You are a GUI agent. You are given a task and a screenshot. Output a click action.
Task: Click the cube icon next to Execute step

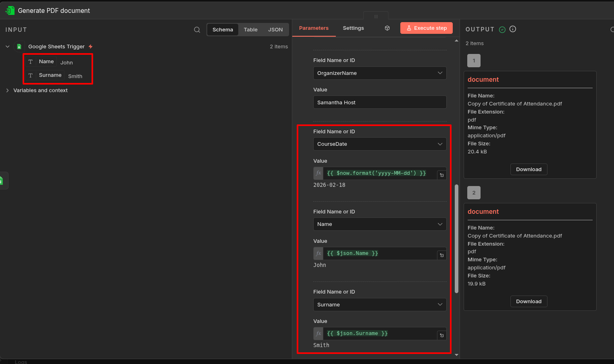click(x=387, y=28)
